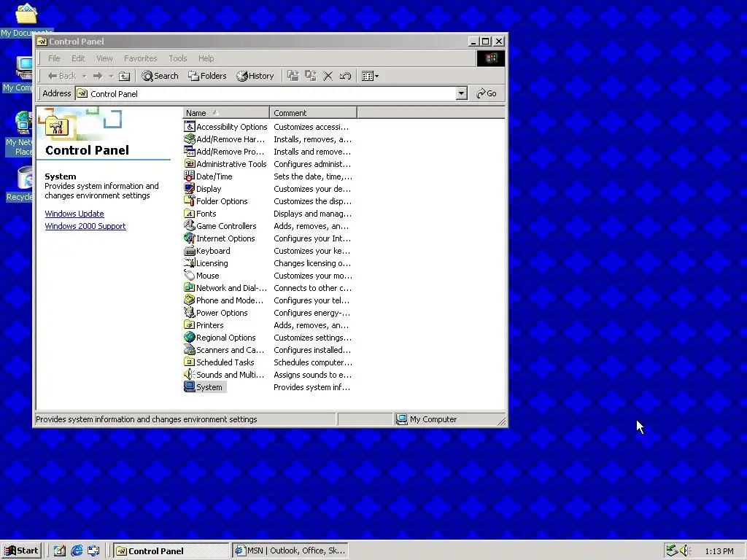Click the Back navigation button
Image resolution: width=747 pixels, height=560 pixels.
pyautogui.click(x=62, y=76)
